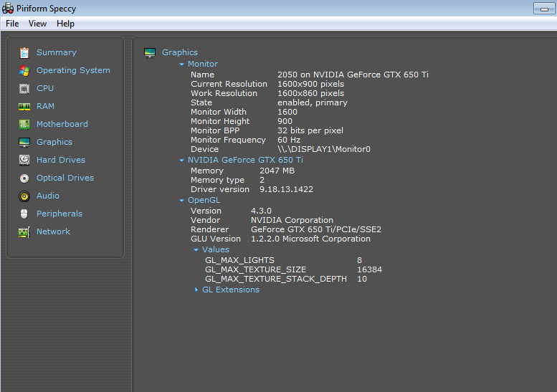This screenshot has height=392, width=557.
Task: Click the GLU Version value 1.2.2.0 Microsoft Corporation
Action: click(311, 239)
